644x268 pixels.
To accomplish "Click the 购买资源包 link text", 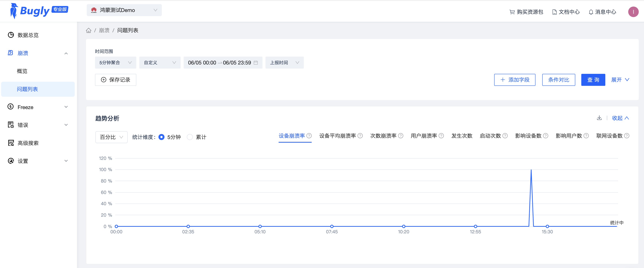I will coord(530,12).
